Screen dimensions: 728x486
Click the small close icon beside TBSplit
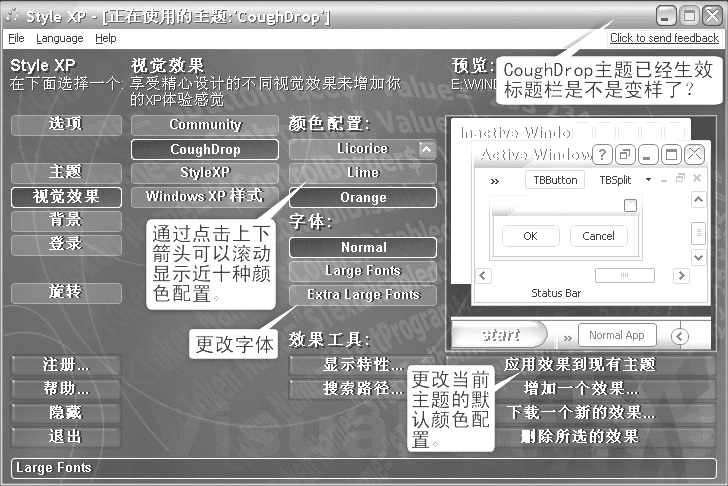coord(696,178)
